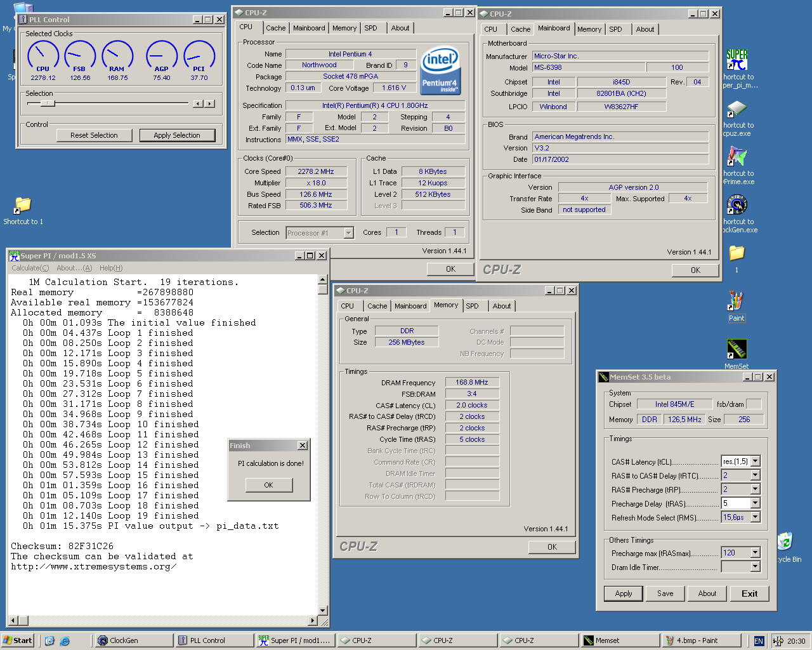The width and height of the screenshot is (812, 650).
Task: Click the Intel Pentium 4 logo in CPU-Z
Action: click(x=440, y=70)
